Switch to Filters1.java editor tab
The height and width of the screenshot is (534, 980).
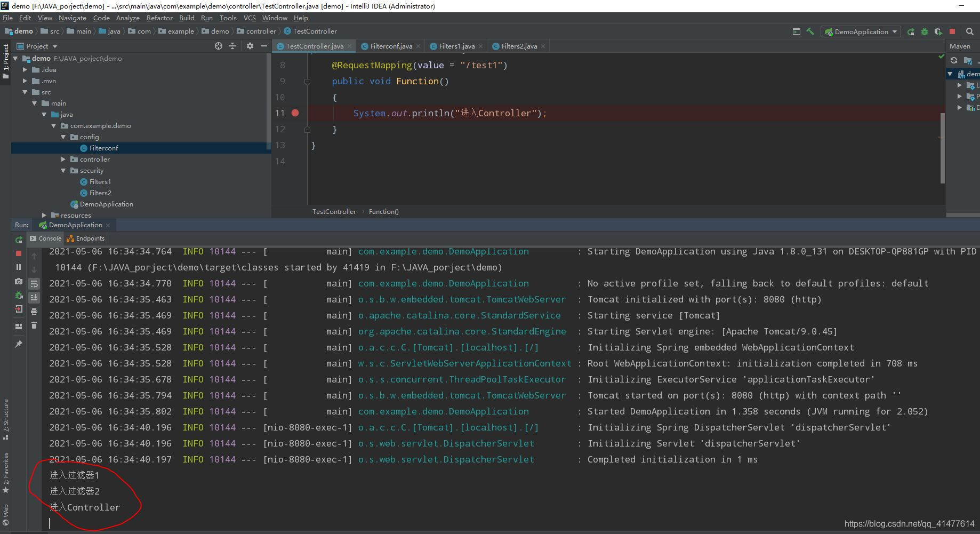[456, 46]
